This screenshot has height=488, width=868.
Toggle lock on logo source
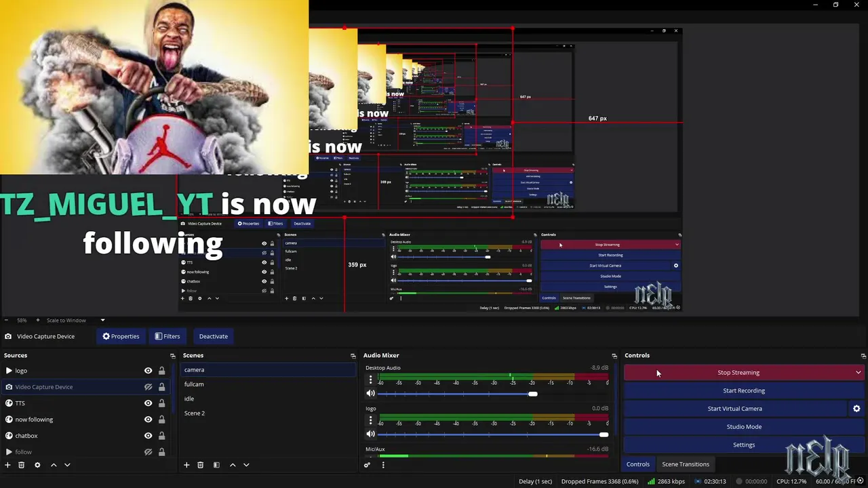pyautogui.click(x=161, y=371)
